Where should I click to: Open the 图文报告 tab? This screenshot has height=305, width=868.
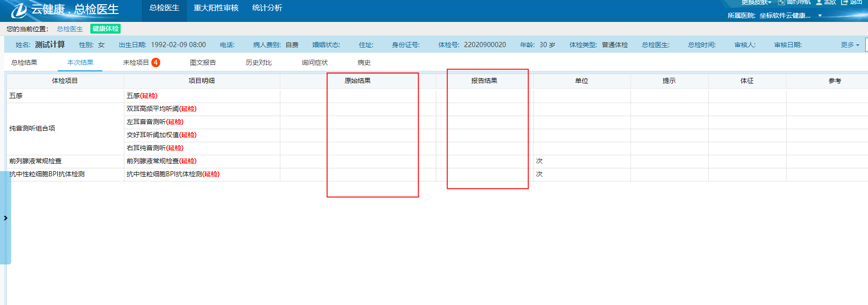(203, 62)
